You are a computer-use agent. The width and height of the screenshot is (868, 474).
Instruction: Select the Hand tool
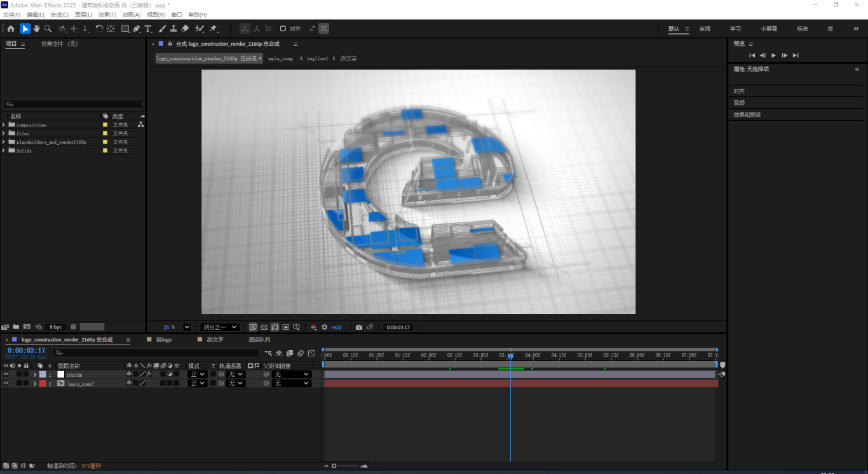coord(36,29)
